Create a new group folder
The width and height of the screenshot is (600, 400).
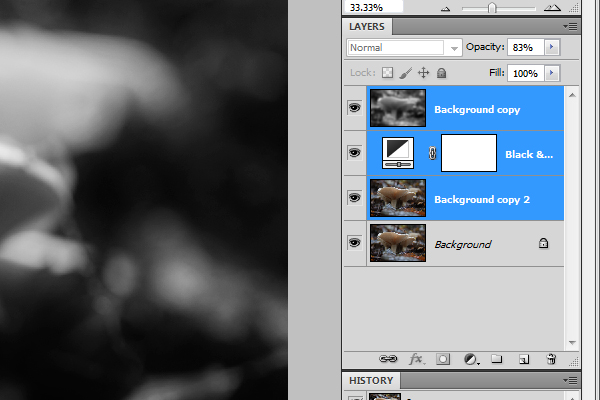(x=497, y=359)
